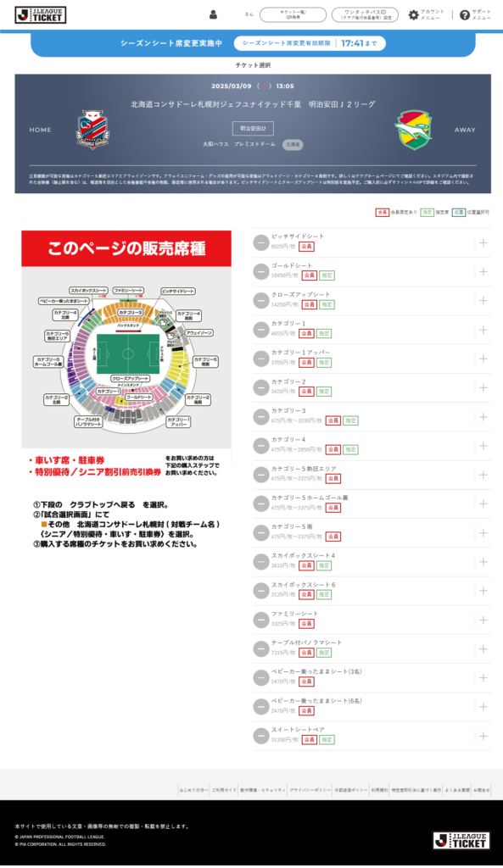Image resolution: width=503 pixels, height=868 pixels.
Task: Open the プライバシーポリシー footer link
Action: 310,790
